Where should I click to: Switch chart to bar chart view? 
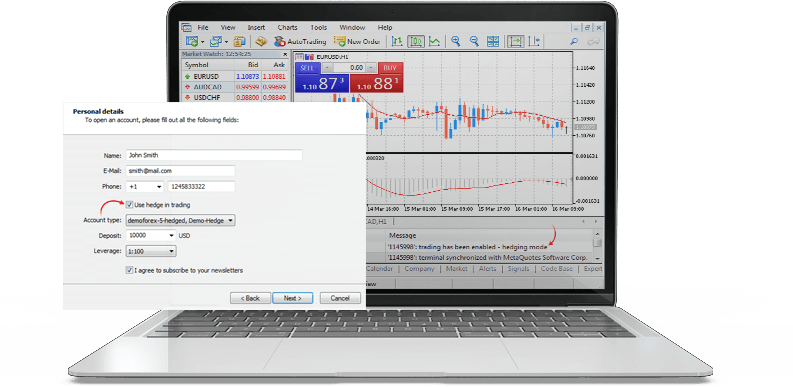coord(398,41)
